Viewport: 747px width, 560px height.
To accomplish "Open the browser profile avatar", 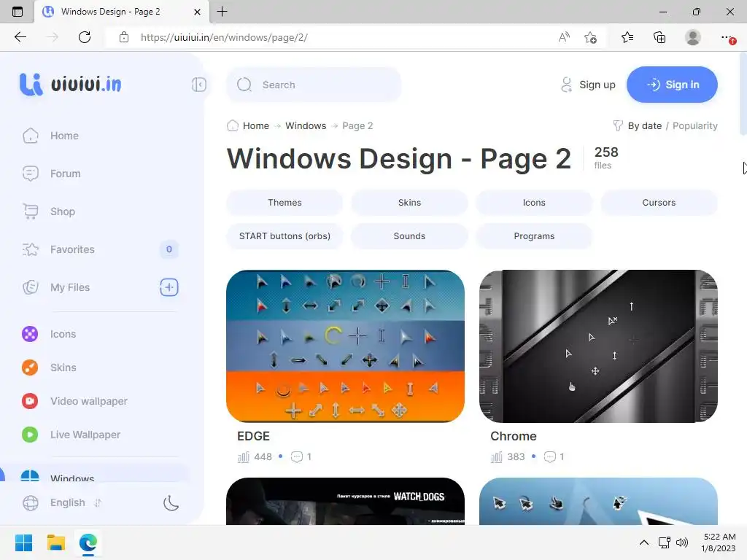I will (693, 37).
